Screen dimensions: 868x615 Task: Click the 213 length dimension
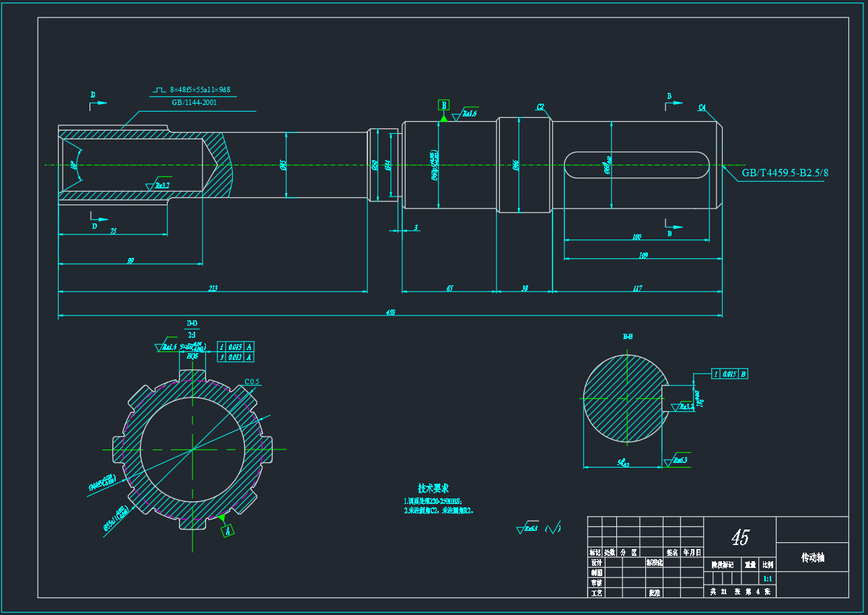click(213, 289)
